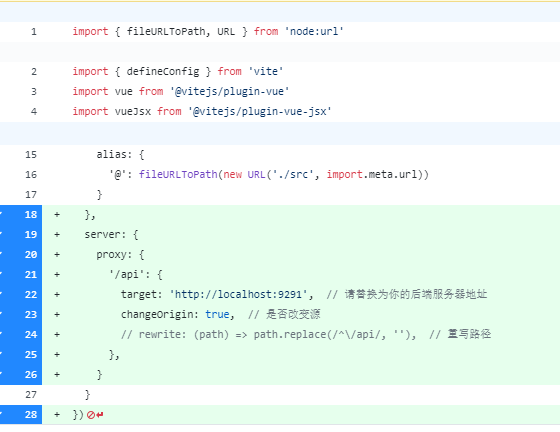Expand hidden lines between line 4 and 15
560x432 pixels.
(280, 133)
